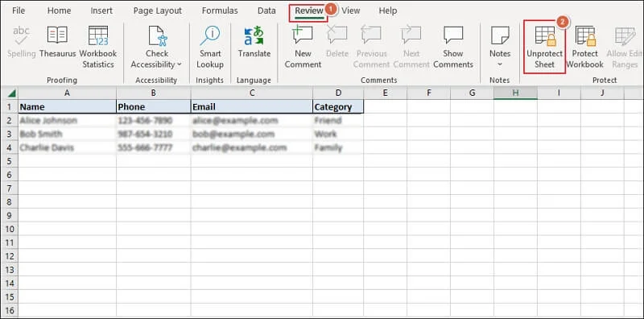Switch to the Page Layout tab
The height and width of the screenshot is (319, 644).
tap(158, 10)
